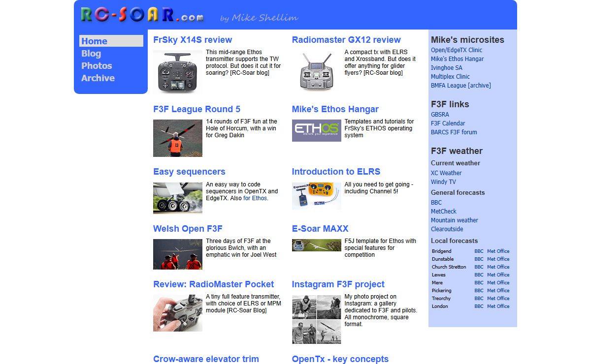Click the E-Soar MAXX glider thumbnail
This screenshot has height=364, width=591.
(x=317, y=245)
